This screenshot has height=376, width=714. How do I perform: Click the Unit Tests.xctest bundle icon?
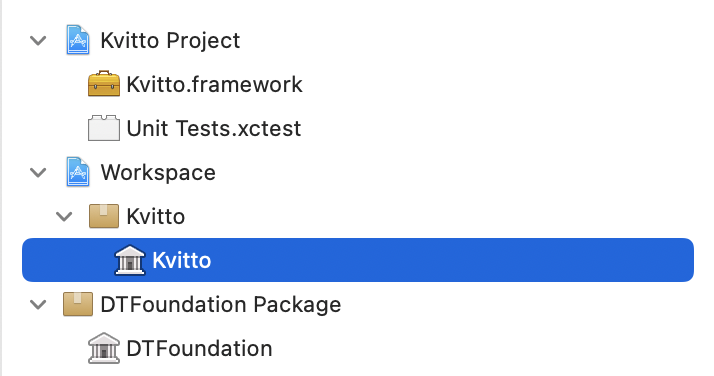[x=104, y=128]
